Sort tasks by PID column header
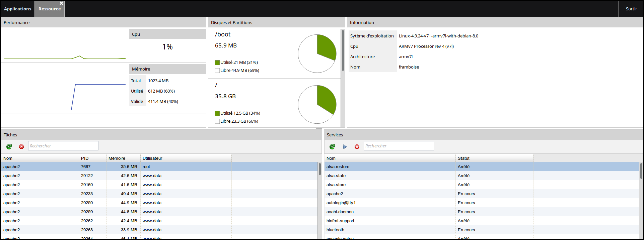This screenshot has height=240, width=644. point(92,158)
